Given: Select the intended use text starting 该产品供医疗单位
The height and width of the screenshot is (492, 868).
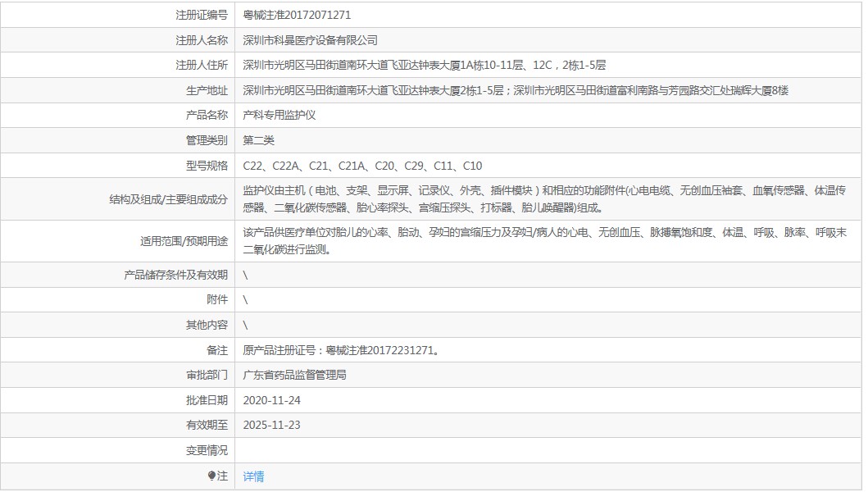Looking at the screenshot, I should [545, 241].
